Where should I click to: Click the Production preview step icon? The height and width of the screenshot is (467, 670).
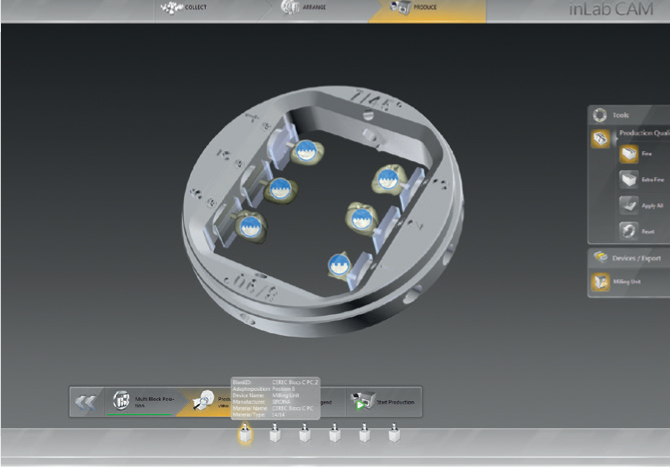point(203,401)
